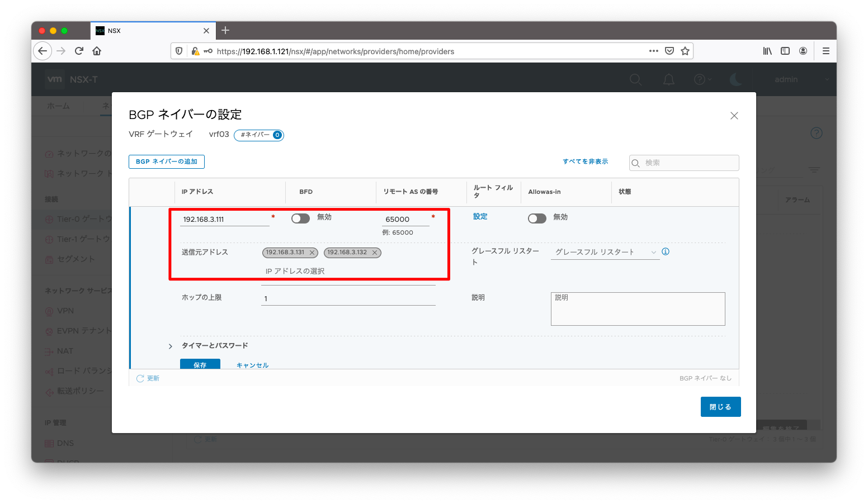The width and height of the screenshot is (868, 504).
Task: Toggle the BFD switch
Action: click(300, 218)
